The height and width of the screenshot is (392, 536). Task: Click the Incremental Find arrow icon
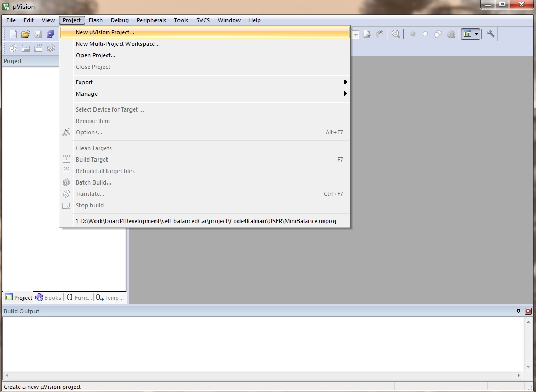pos(379,34)
